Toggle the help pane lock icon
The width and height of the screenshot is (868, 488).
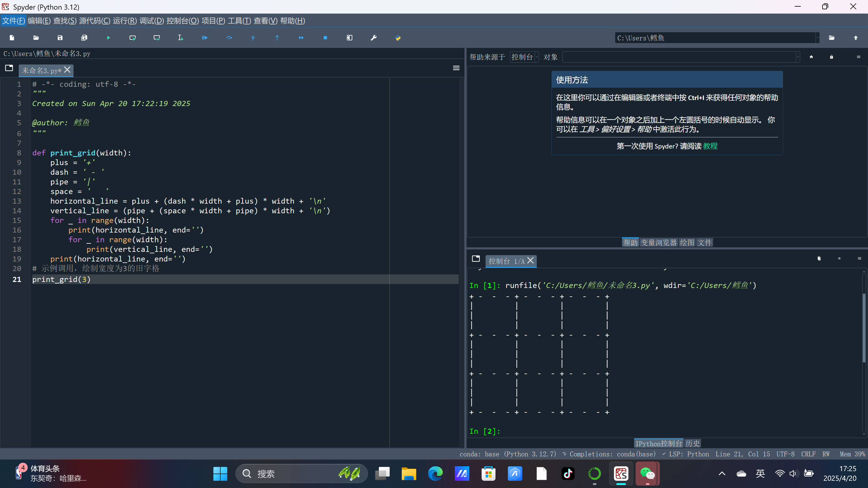tap(831, 57)
